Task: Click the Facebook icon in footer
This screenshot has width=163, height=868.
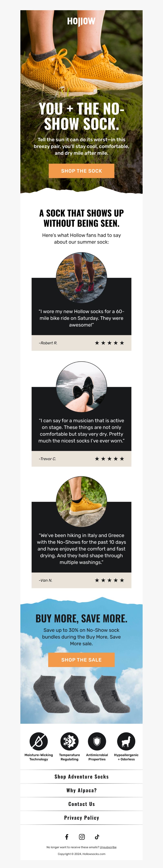Action: click(x=67, y=837)
